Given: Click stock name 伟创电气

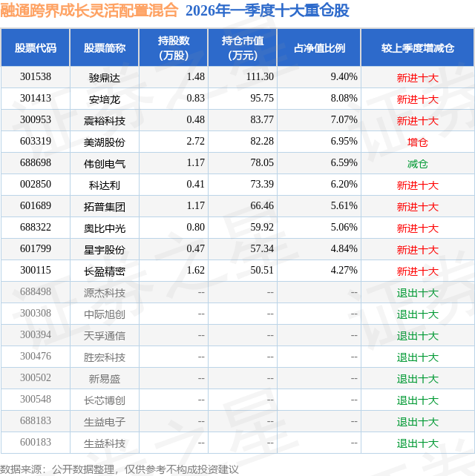Looking at the screenshot, I should click(105, 164).
